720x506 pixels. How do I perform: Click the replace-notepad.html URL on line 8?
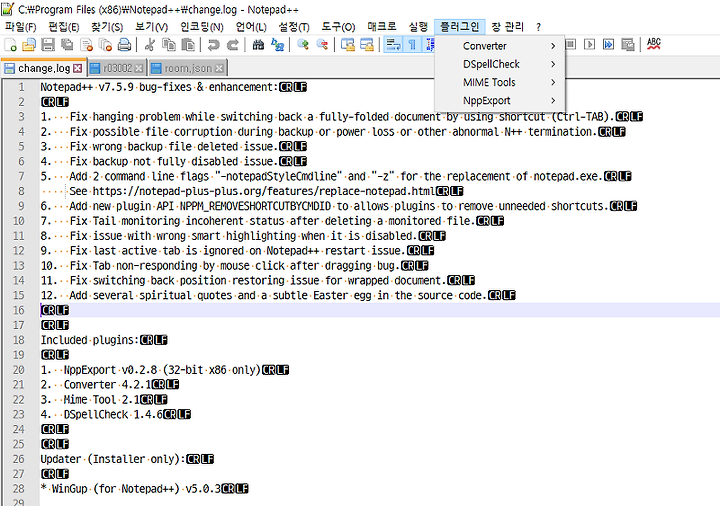coord(264,191)
